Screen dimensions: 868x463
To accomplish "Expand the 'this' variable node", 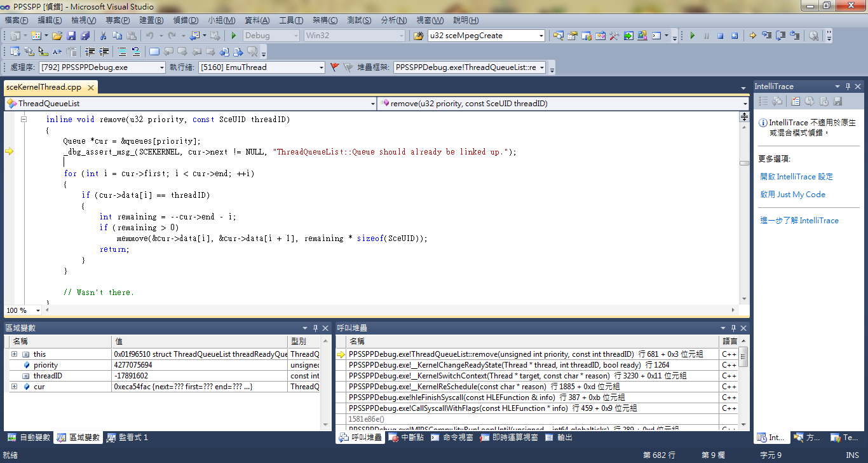I will 14,354.
